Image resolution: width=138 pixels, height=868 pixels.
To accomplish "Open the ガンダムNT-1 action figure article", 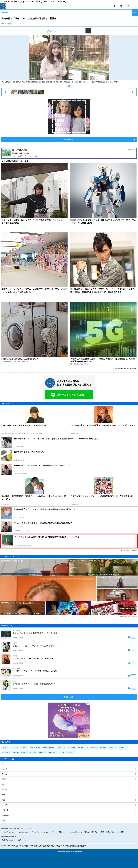I will (103, 194).
